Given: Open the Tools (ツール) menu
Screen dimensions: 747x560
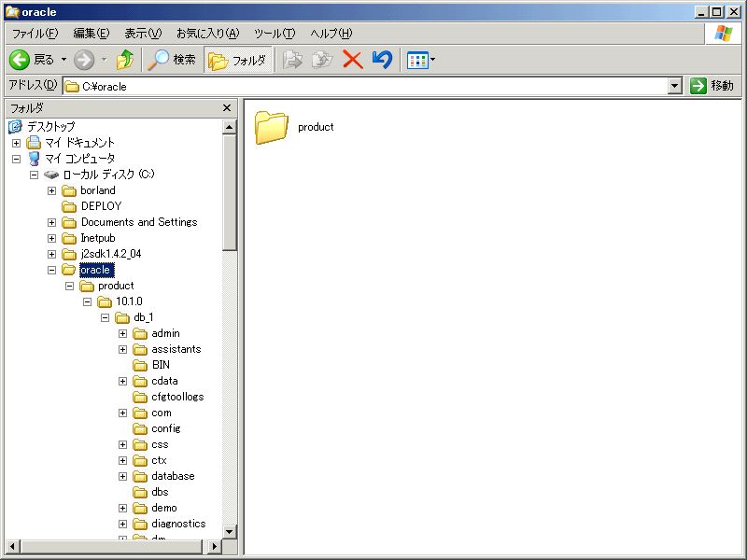Looking at the screenshot, I should (x=274, y=34).
